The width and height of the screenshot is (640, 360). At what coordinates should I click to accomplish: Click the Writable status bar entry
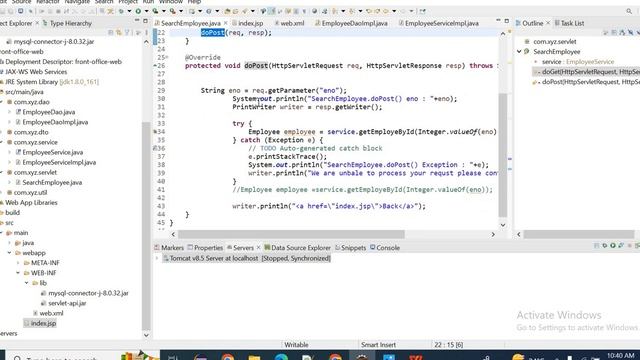pyautogui.click(x=296, y=345)
